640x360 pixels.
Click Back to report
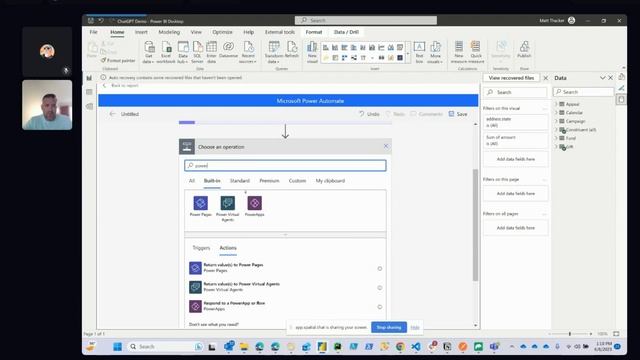(x=120, y=86)
